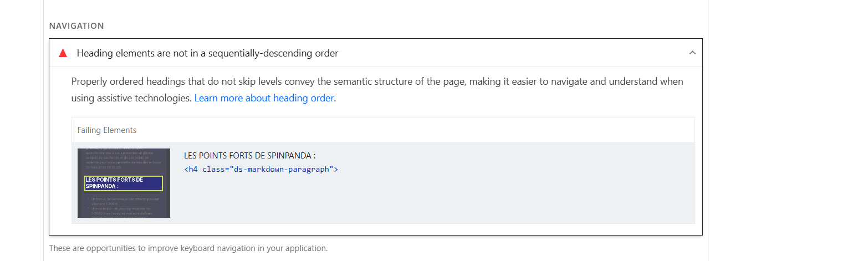This screenshot has width=868, height=261.
Task: Click the 'class' attribute name in the snippet
Action: point(213,169)
